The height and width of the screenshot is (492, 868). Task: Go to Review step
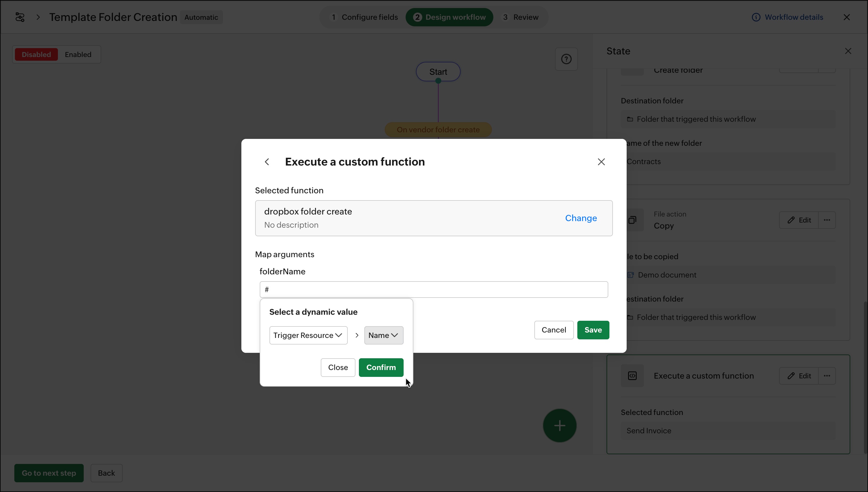pos(521,17)
